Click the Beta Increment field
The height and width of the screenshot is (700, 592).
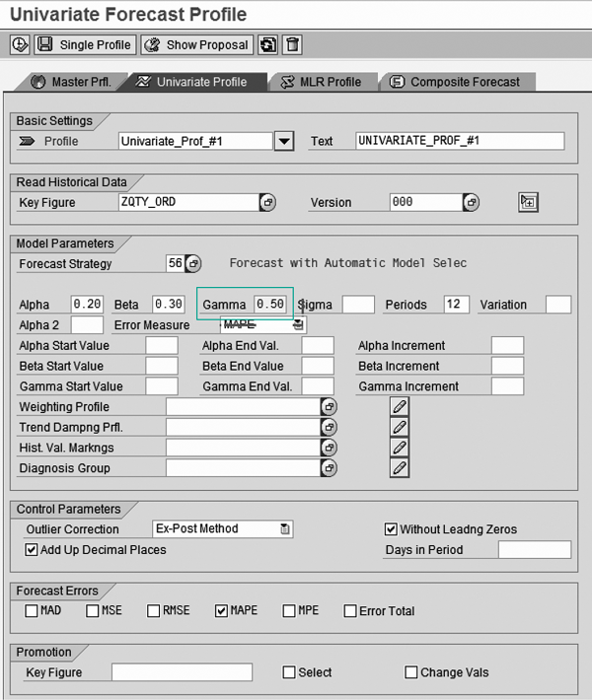click(x=507, y=366)
